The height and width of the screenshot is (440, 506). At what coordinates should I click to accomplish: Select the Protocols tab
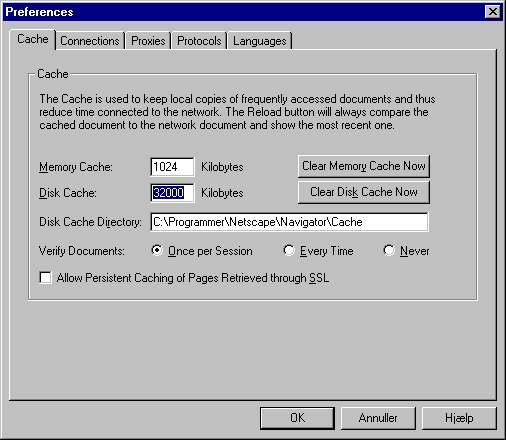199,41
